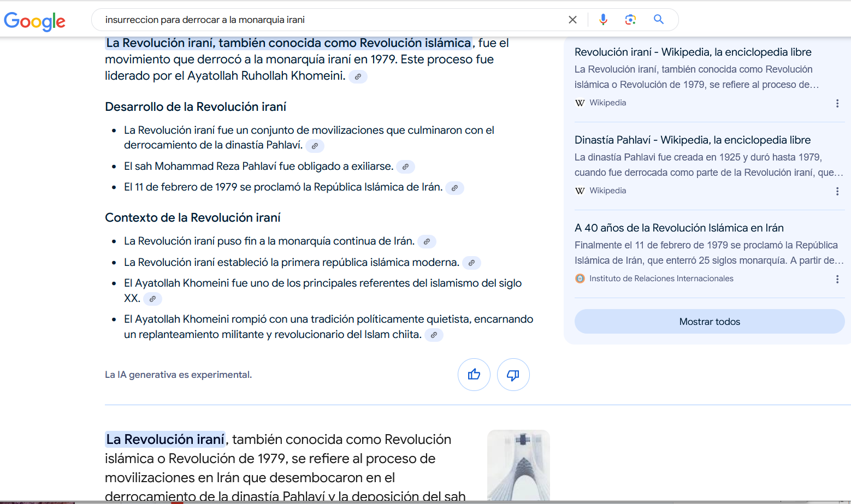This screenshot has width=851, height=504.
Task: Submit search with the magnifying glass icon
Action: [x=659, y=20]
